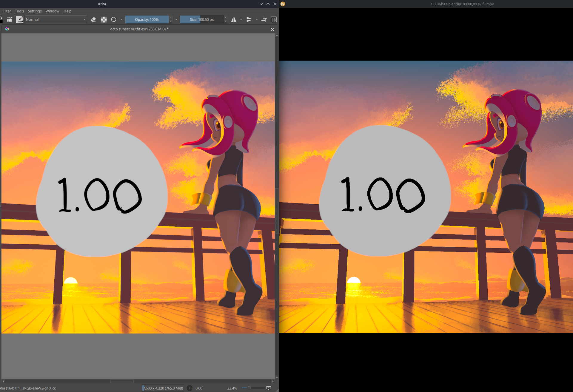The image size is (573, 392).
Task: Open the Settings menu
Action: click(x=35, y=11)
